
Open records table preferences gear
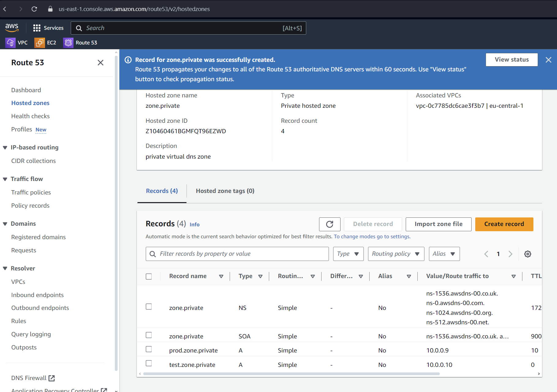coord(527,254)
